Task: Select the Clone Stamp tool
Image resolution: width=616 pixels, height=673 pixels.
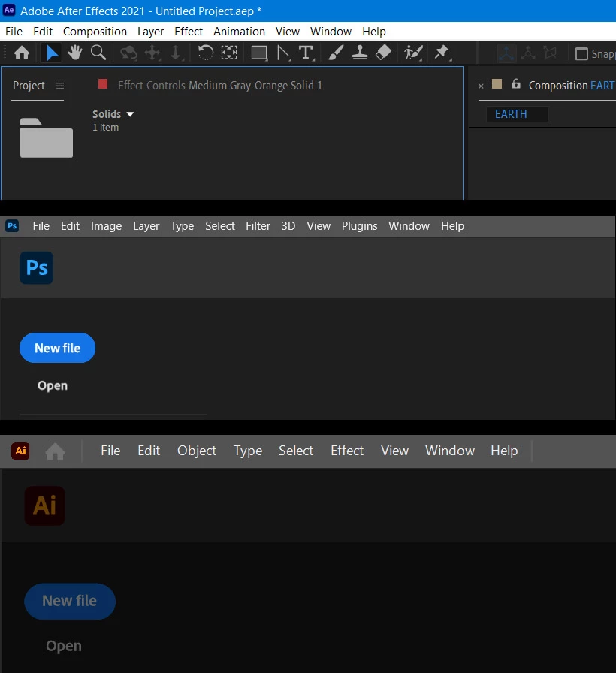Action: (x=360, y=53)
